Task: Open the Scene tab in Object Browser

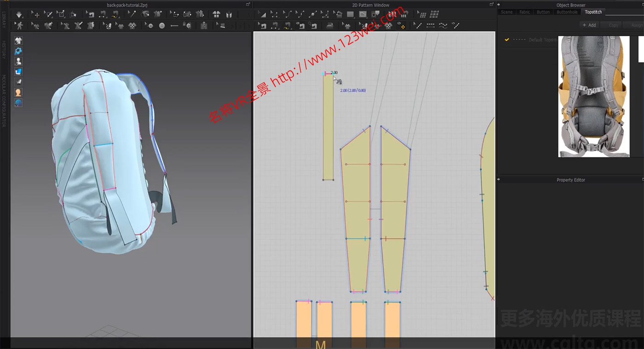Action: point(506,12)
